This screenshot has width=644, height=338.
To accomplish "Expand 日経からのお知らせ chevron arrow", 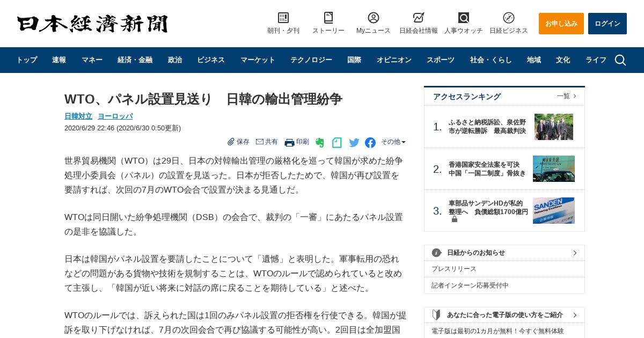I will pyautogui.click(x=575, y=253).
